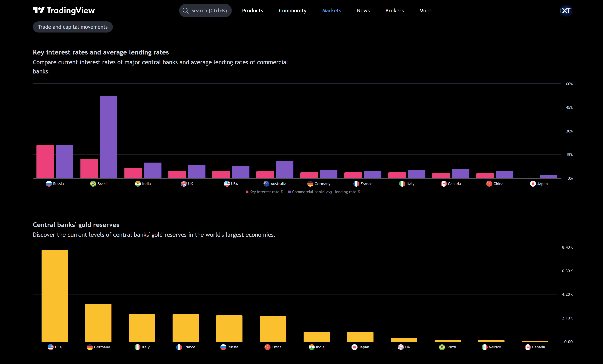Click Germany flag in gold reserves chart
Image resolution: width=603 pixels, height=364 pixels.
[x=90, y=347]
